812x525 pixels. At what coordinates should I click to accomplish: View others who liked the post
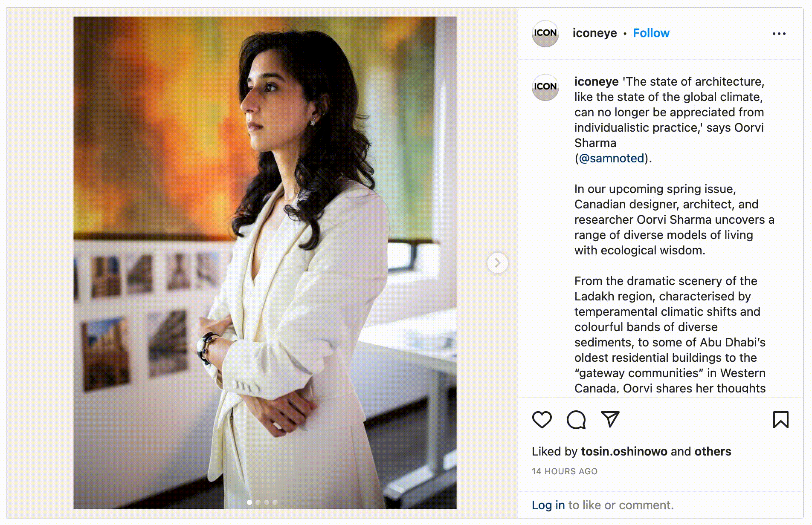(713, 452)
